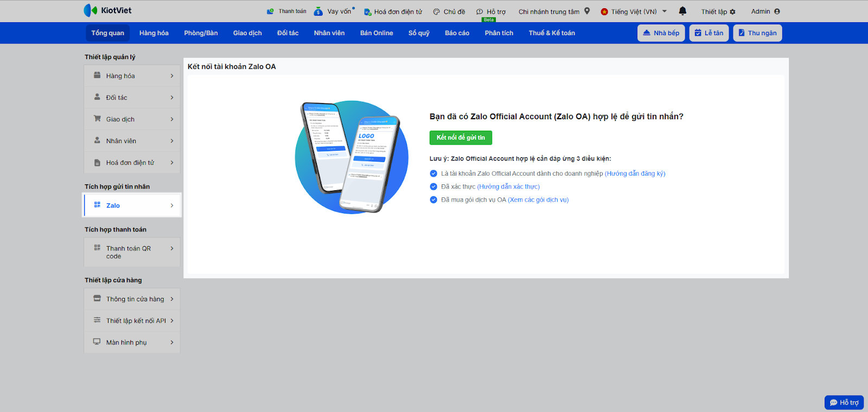Click the Thanh toán QR code icon

click(x=97, y=248)
